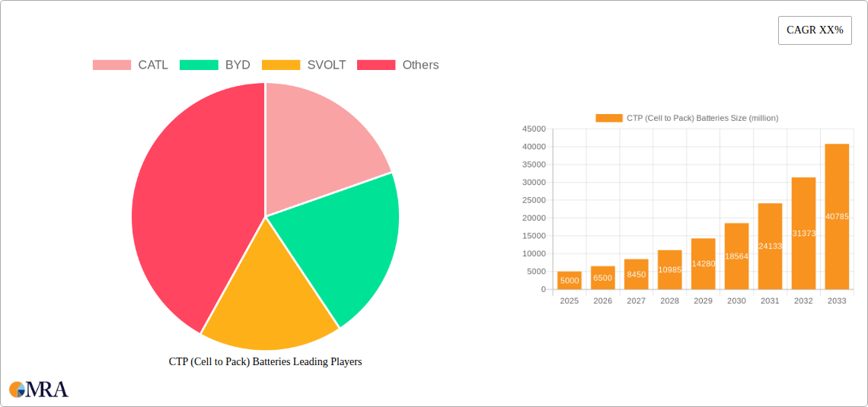Select the 2032 bar labeled 31373
The image size is (868, 407).
coord(804,234)
